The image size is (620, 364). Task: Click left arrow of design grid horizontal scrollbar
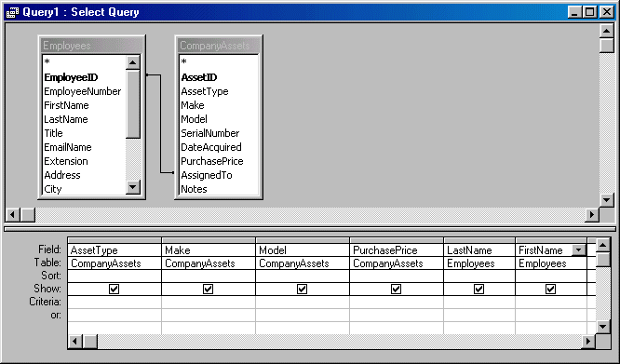point(75,341)
